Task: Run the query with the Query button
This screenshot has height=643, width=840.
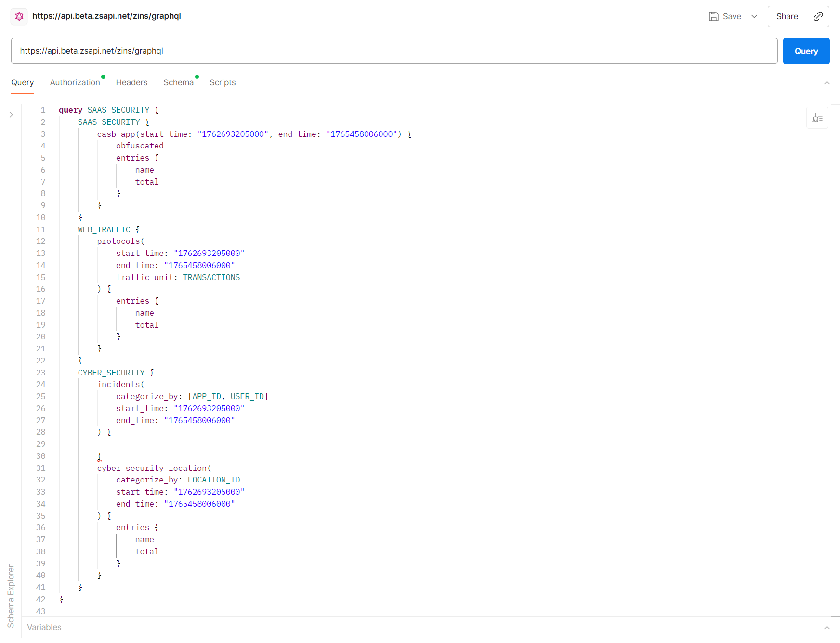Action: (806, 51)
